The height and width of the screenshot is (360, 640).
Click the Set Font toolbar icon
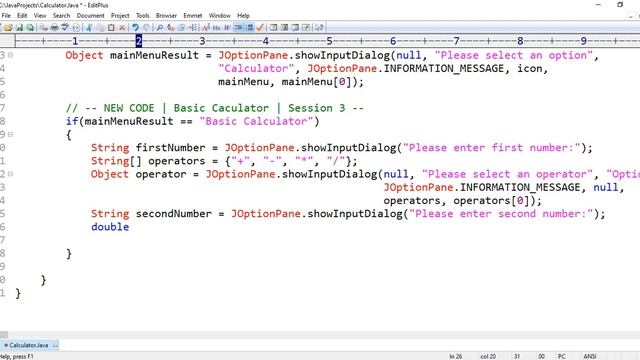pos(206,28)
